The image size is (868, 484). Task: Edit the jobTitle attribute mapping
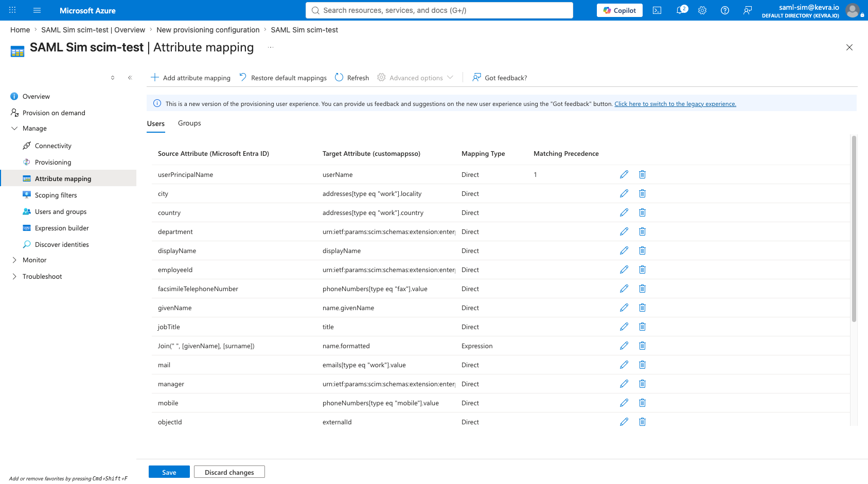624,327
